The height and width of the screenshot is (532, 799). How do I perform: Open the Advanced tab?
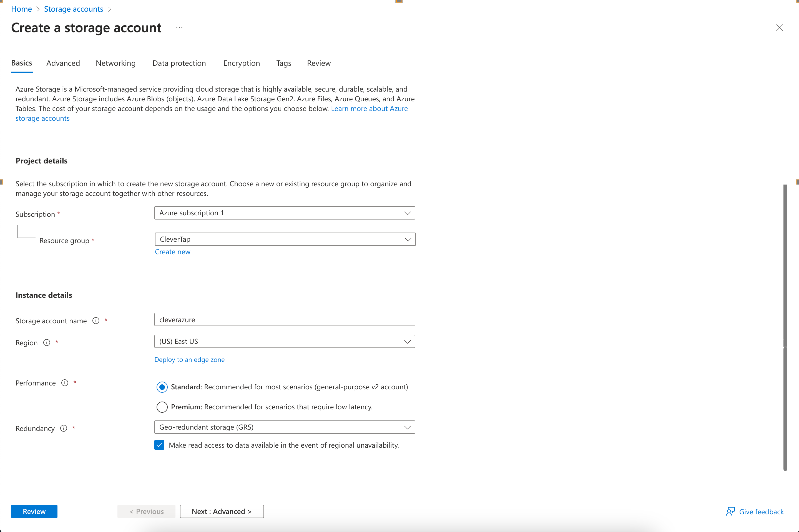pyautogui.click(x=63, y=62)
